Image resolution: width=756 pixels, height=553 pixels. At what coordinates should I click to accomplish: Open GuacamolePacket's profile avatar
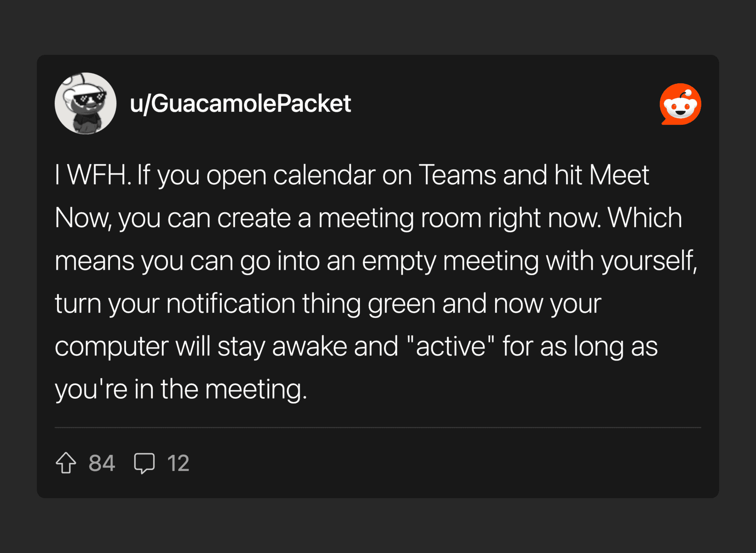[86, 104]
